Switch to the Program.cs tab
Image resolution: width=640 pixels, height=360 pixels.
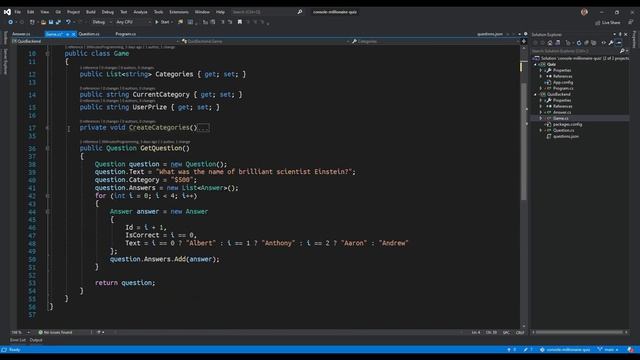tap(125, 34)
